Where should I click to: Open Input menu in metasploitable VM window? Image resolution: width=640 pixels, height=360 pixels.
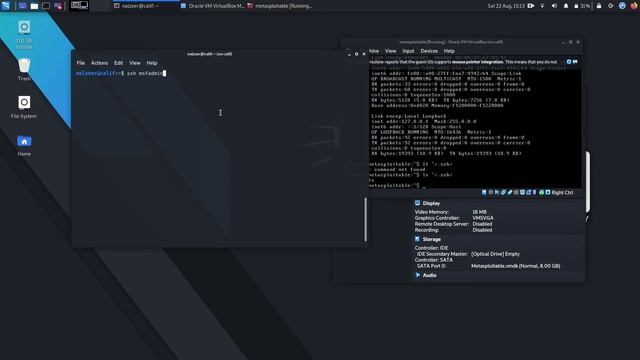click(408, 51)
